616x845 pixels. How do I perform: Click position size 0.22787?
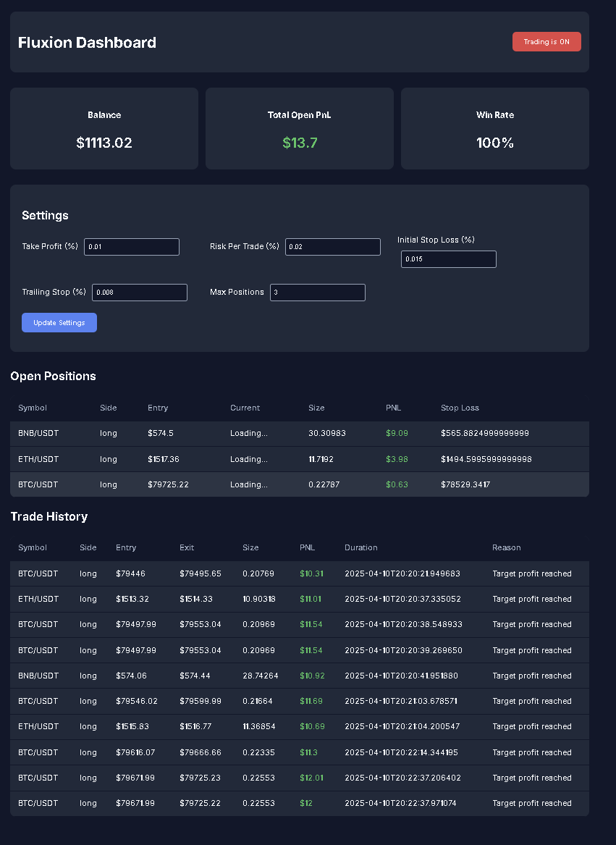click(324, 484)
